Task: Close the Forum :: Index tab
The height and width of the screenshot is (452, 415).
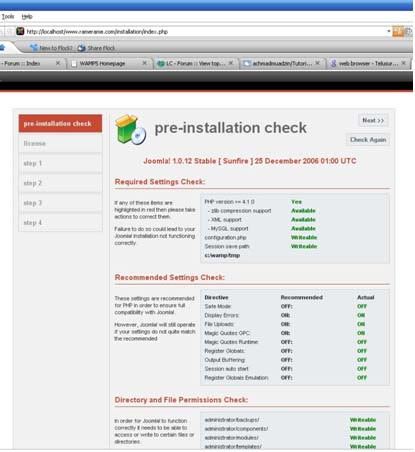Action: click(58, 63)
